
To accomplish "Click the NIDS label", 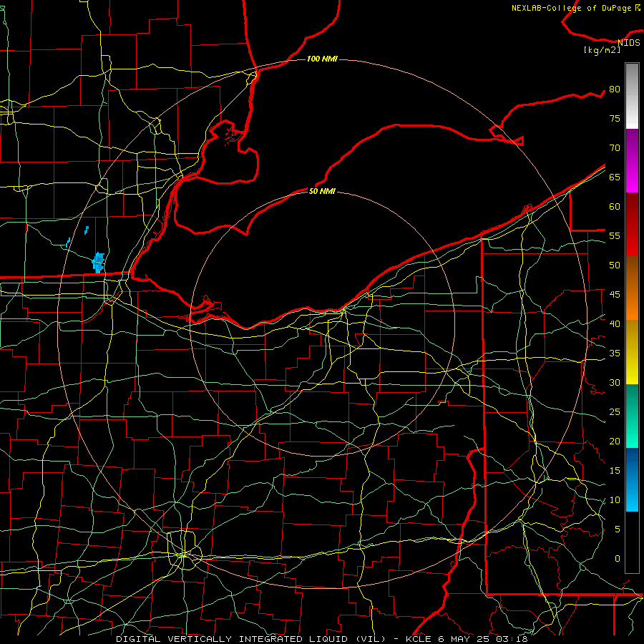I will 629,43.
